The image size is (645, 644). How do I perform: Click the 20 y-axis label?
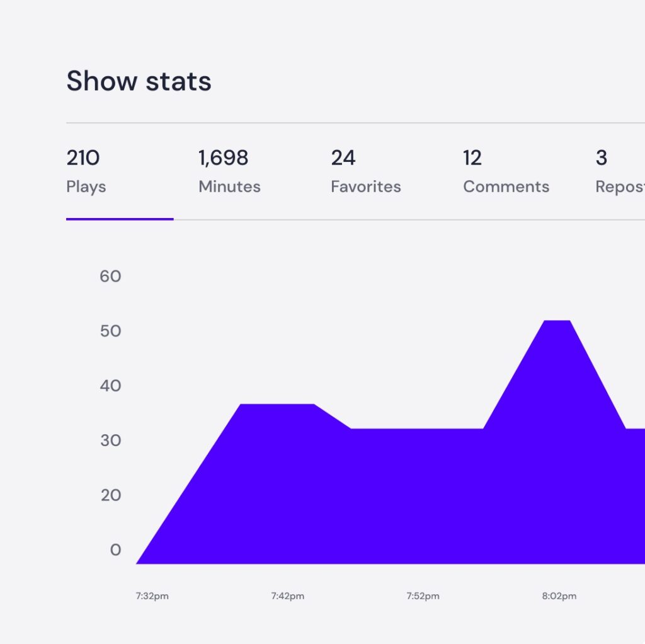coord(110,495)
